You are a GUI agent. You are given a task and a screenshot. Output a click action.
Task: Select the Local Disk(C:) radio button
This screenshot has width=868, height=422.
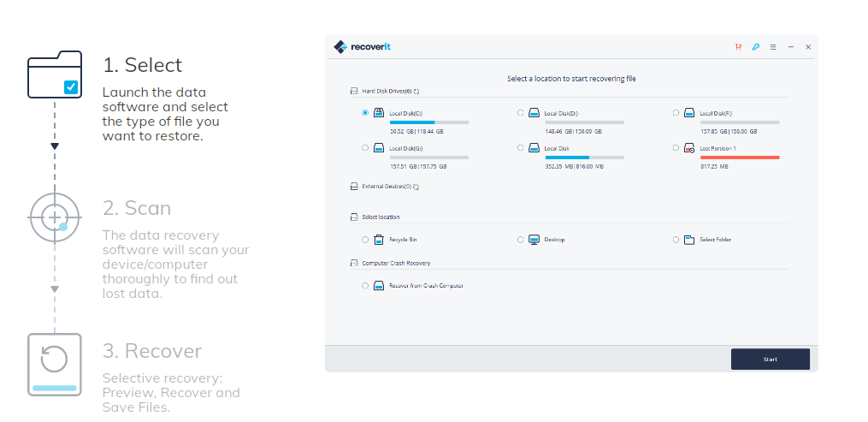(x=365, y=112)
